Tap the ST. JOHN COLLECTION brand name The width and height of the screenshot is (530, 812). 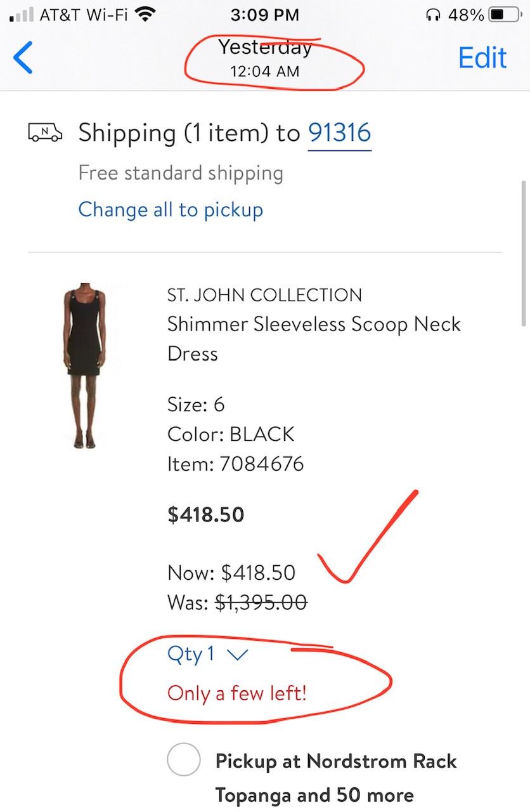point(264,295)
